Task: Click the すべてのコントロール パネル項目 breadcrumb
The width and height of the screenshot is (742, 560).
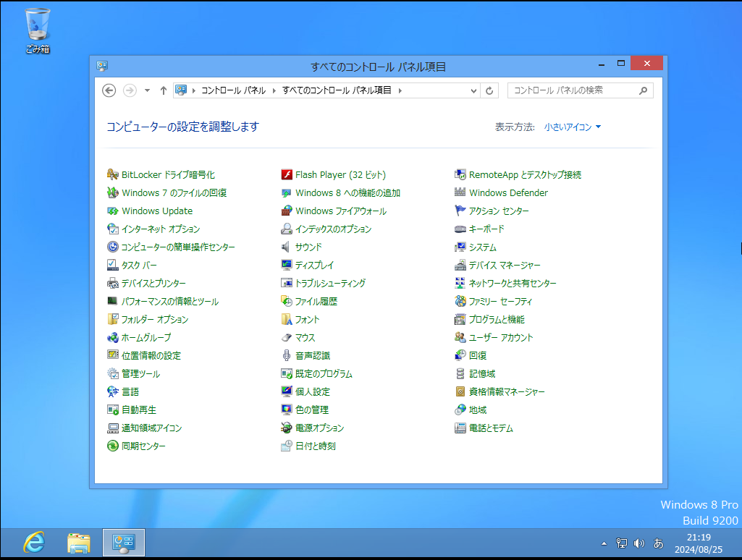Action: point(337,90)
